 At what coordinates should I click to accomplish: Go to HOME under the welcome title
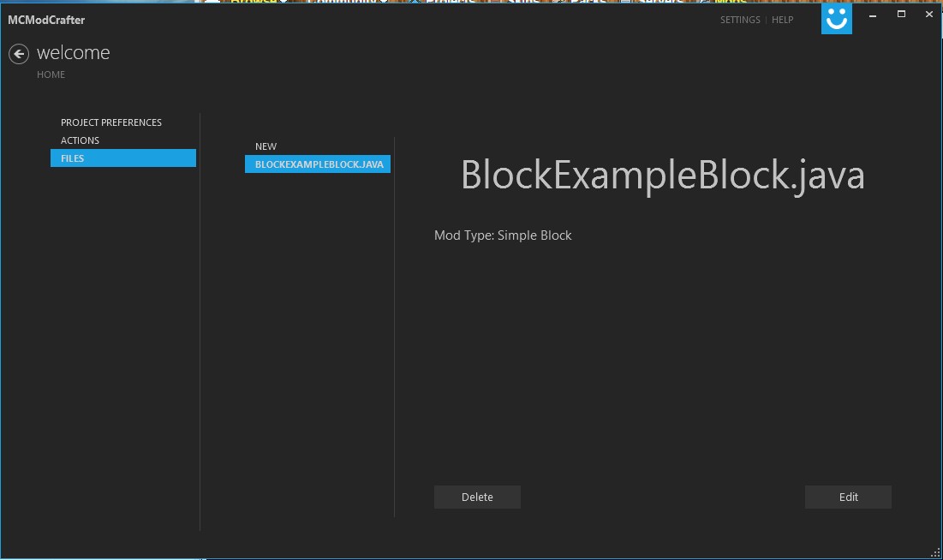click(x=51, y=74)
